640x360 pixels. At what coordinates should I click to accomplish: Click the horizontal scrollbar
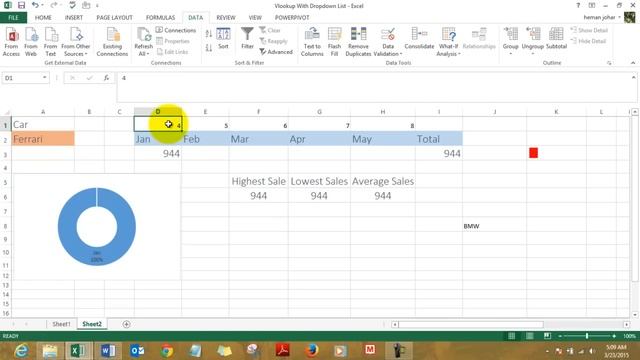[471, 324]
